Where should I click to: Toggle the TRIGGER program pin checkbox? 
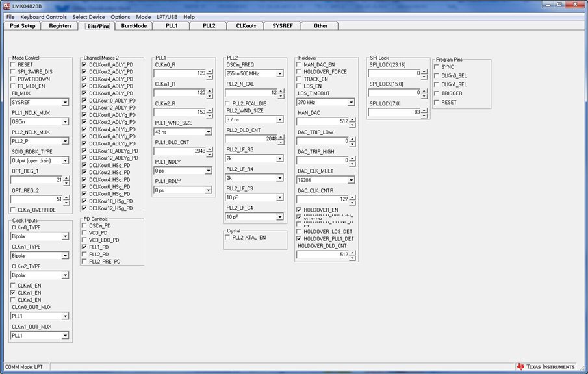437,93
